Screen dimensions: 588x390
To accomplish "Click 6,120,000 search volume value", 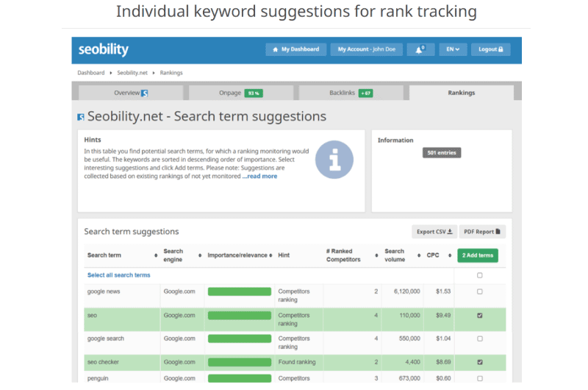I will 407,291.
